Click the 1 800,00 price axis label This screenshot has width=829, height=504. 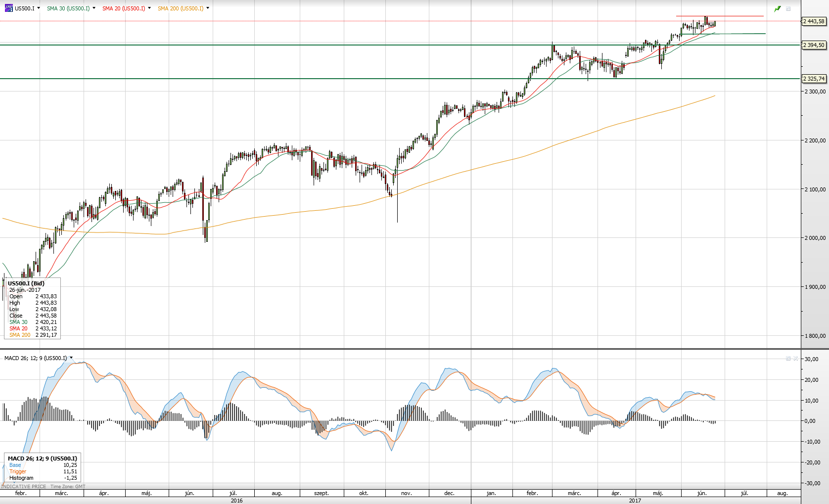pyautogui.click(x=815, y=336)
